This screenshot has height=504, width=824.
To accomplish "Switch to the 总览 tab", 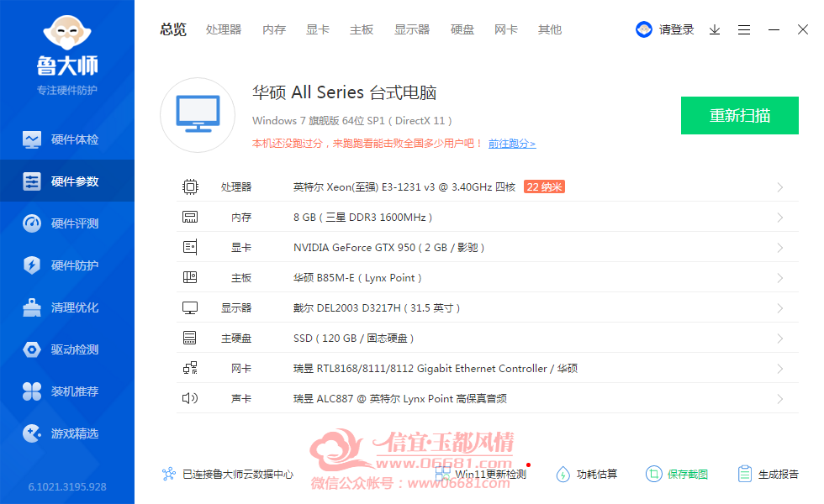I will (173, 29).
